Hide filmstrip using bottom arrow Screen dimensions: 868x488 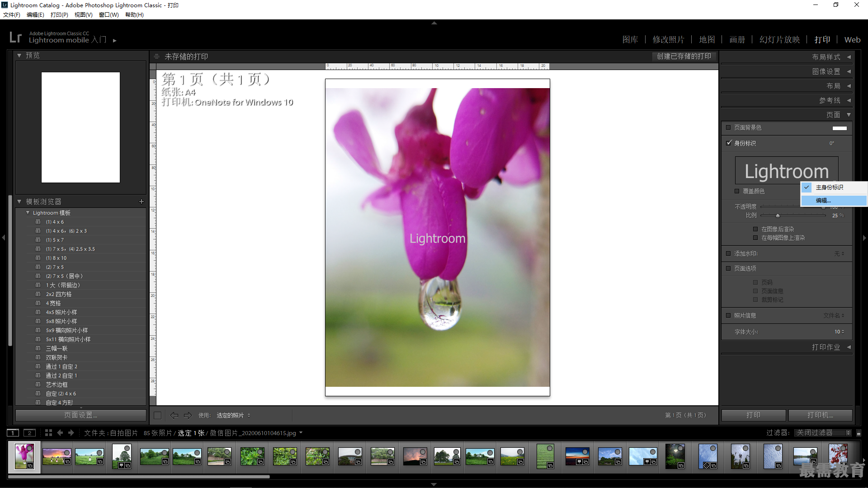pos(434,484)
